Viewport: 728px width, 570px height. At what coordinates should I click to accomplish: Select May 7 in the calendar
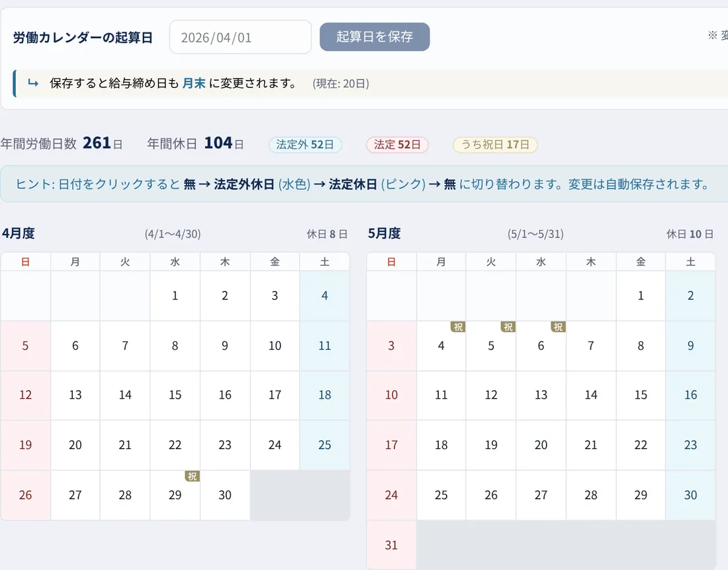click(591, 346)
